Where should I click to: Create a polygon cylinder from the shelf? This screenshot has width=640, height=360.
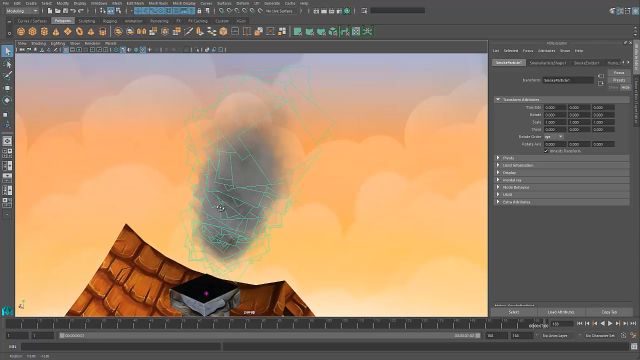44,31
